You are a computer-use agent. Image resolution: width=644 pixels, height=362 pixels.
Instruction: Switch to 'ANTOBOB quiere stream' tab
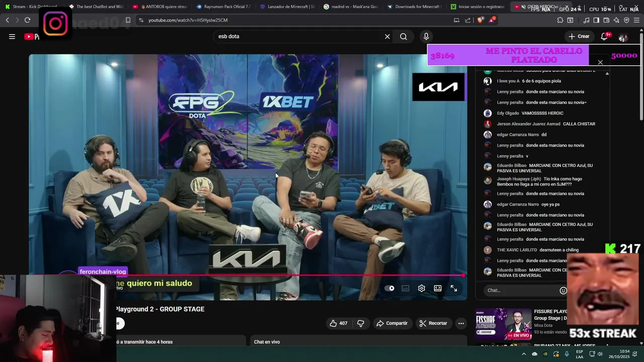159,7
